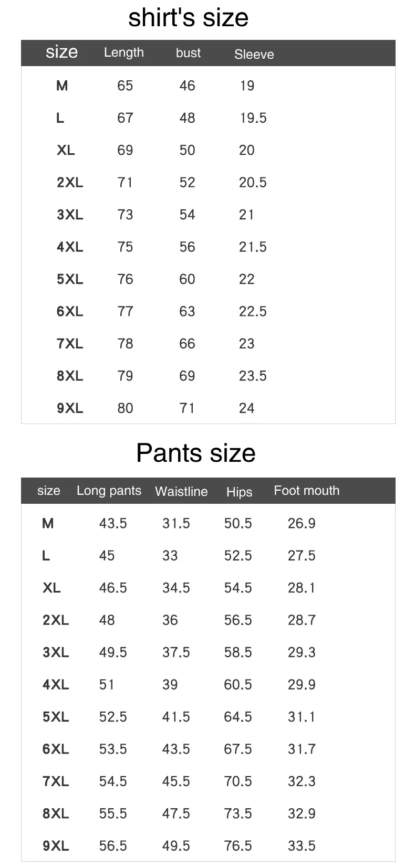
Task: Select the Foot mouth column header
Action: coord(306,491)
